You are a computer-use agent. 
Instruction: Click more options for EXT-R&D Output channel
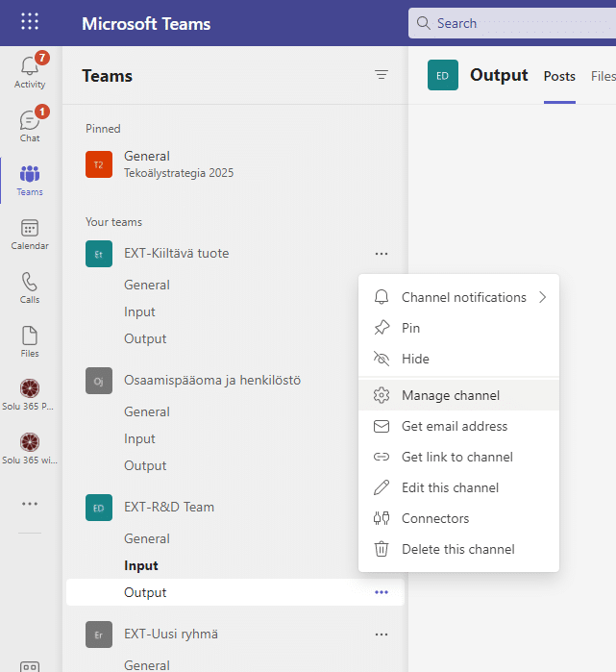[382, 592]
